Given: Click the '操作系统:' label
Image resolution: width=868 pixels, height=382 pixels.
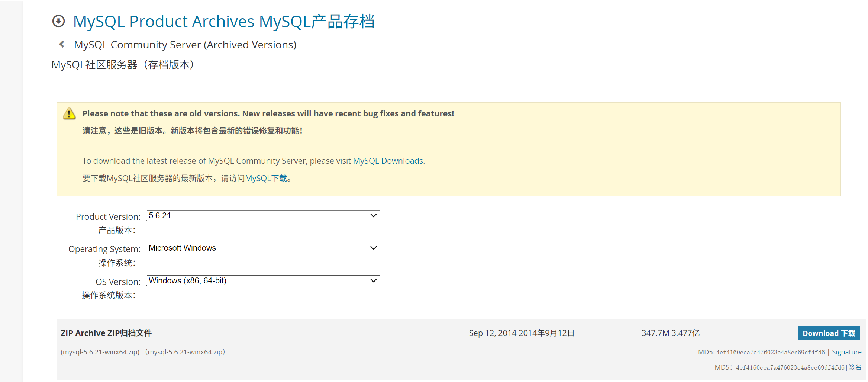Looking at the screenshot, I should 117,263.
